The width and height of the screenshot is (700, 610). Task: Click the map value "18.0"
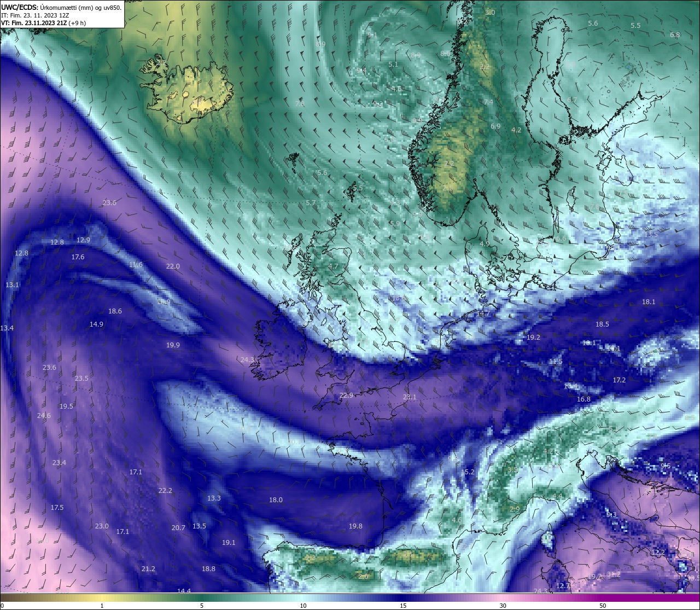click(276, 499)
